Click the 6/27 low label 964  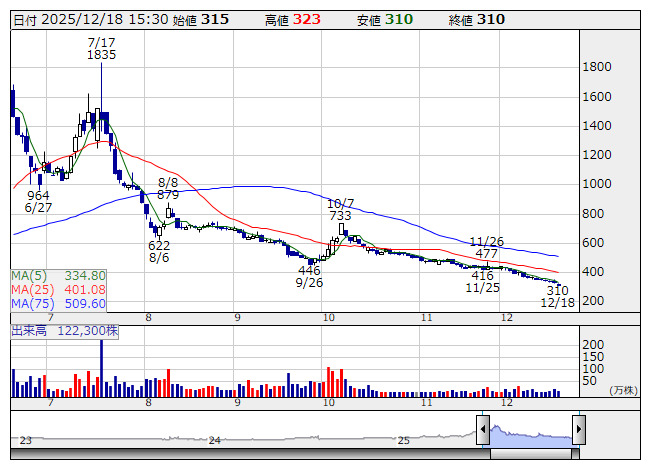point(38,195)
